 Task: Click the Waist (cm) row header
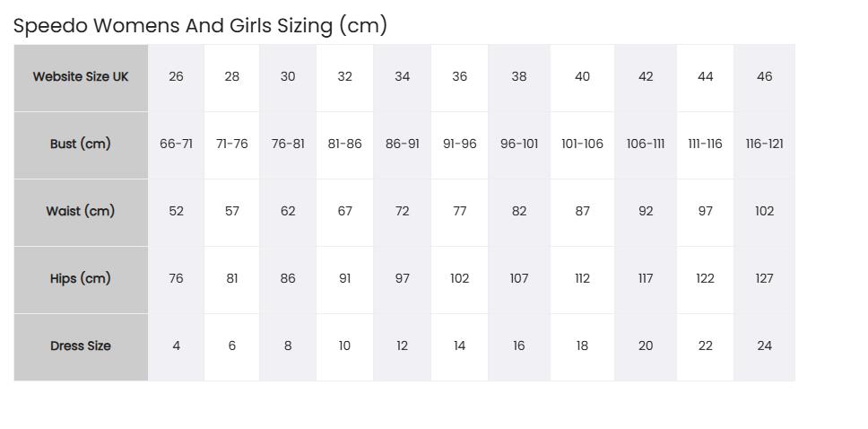coord(81,213)
